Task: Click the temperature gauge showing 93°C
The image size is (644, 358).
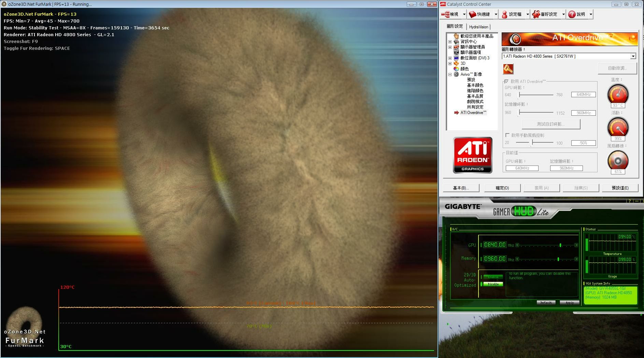Action: (618, 95)
